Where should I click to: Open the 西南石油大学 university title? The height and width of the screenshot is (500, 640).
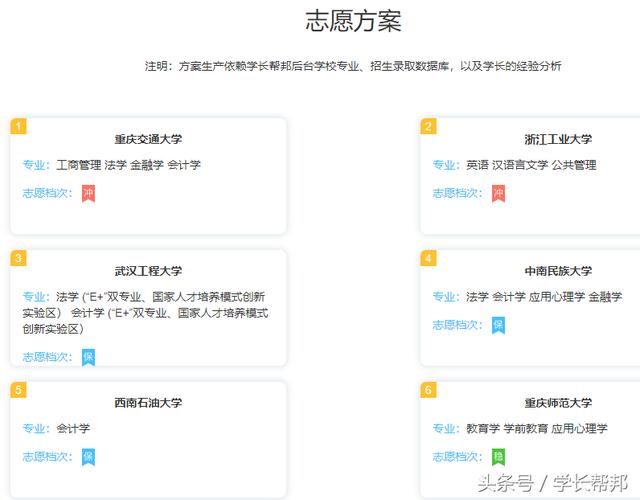[x=148, y=403]
